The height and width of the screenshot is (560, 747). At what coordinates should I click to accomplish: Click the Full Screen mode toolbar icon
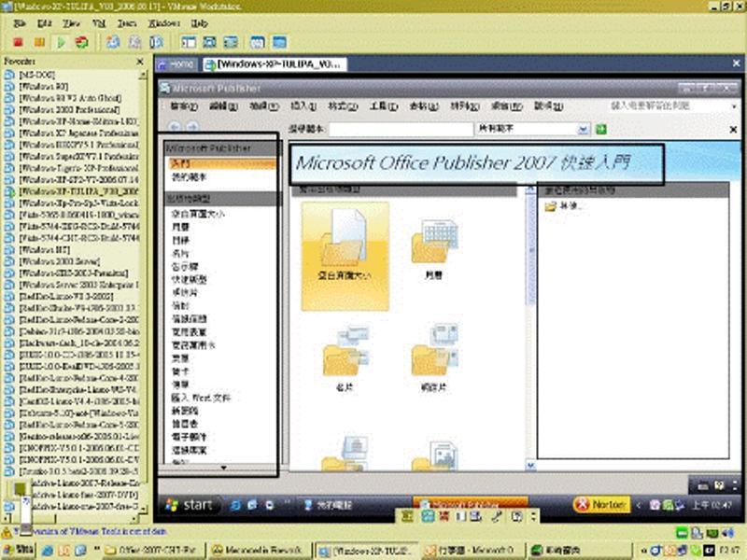[209, 42]
